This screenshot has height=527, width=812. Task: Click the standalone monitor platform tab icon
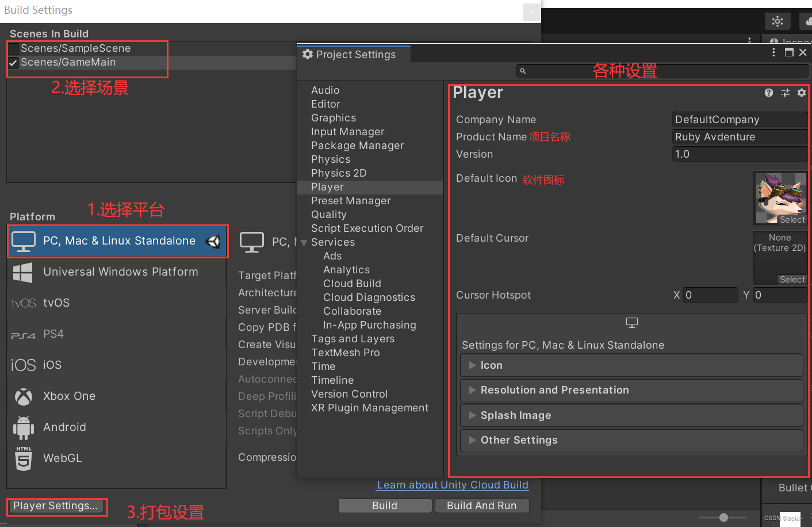632,323
